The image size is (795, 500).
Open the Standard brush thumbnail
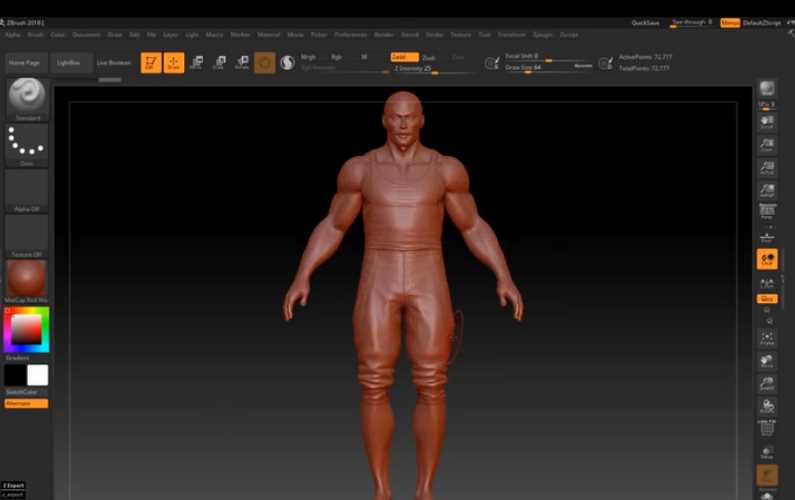[27, 99]
